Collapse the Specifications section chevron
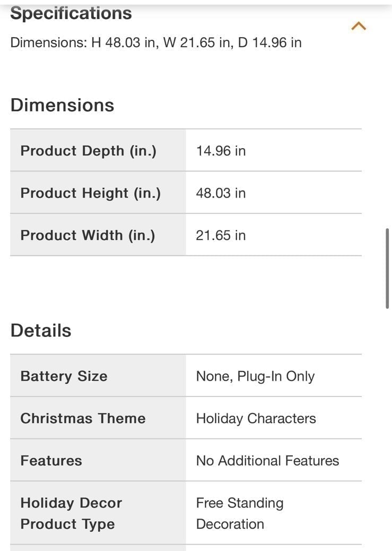 (x=359, y=26)
